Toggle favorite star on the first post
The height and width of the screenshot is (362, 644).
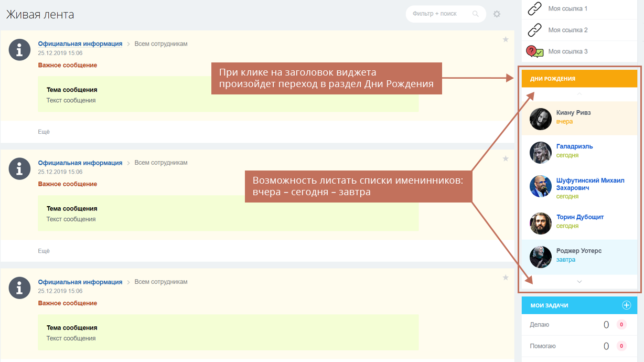(x=506, y=39)
